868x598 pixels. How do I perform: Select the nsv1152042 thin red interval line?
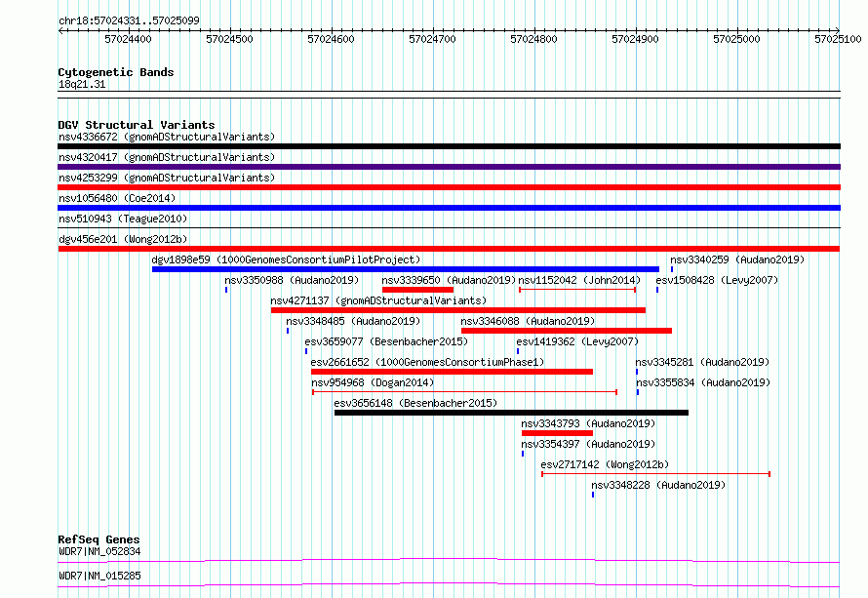(x=577, y=290)
